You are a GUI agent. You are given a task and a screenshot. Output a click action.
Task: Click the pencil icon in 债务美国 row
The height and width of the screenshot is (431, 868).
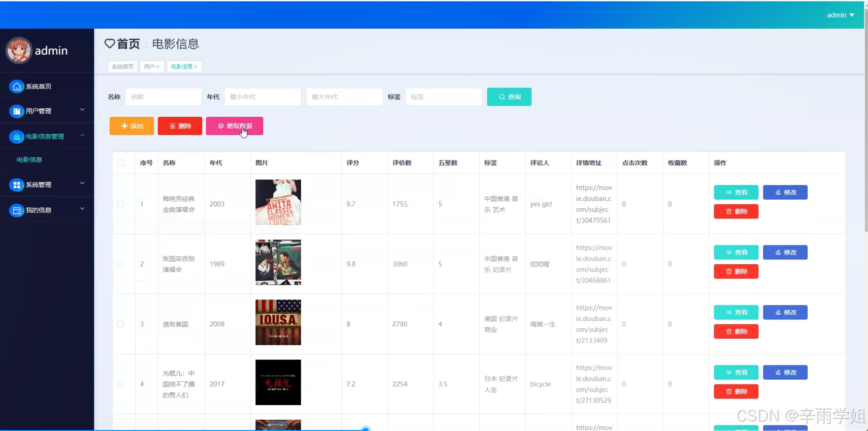(778, 312)
